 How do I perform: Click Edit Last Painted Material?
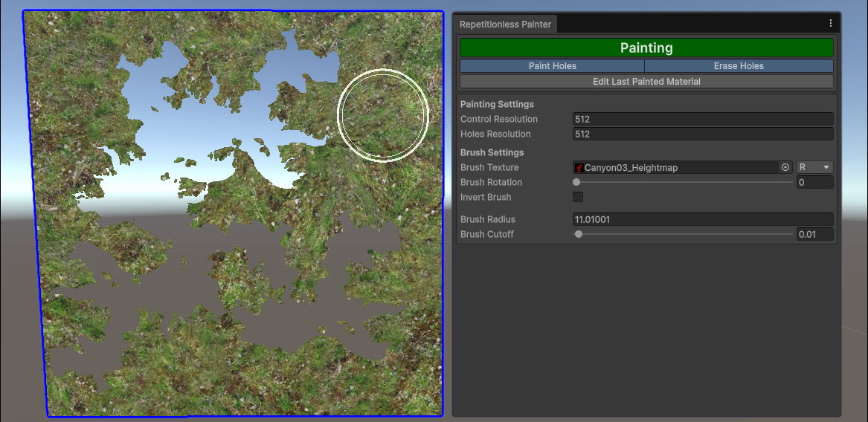click(x=646, y=81)
